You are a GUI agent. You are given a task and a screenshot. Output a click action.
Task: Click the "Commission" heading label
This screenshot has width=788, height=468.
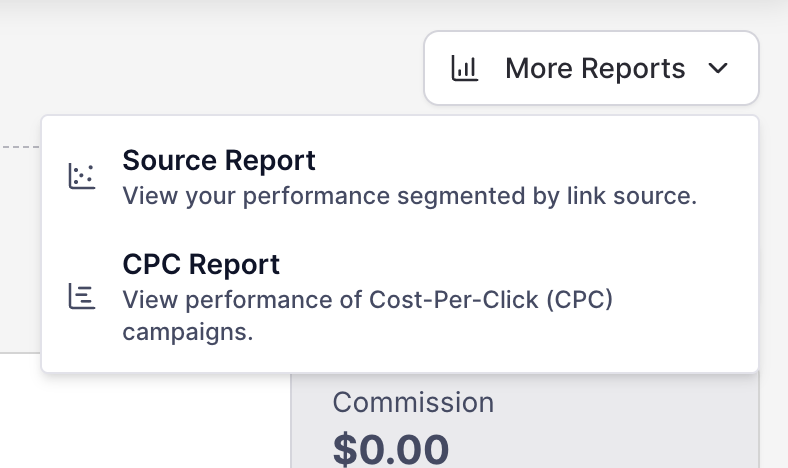point(413,402)
